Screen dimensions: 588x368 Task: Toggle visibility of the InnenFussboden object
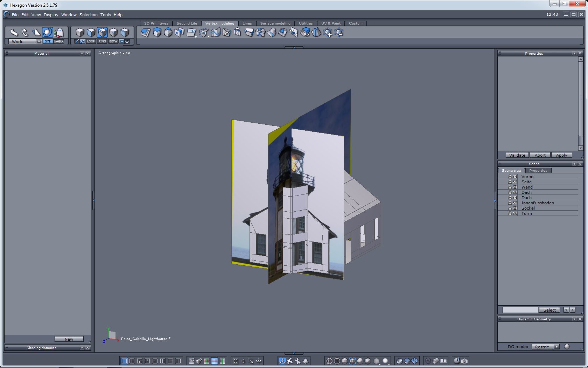pyautogui.click(x=515, y=203)
